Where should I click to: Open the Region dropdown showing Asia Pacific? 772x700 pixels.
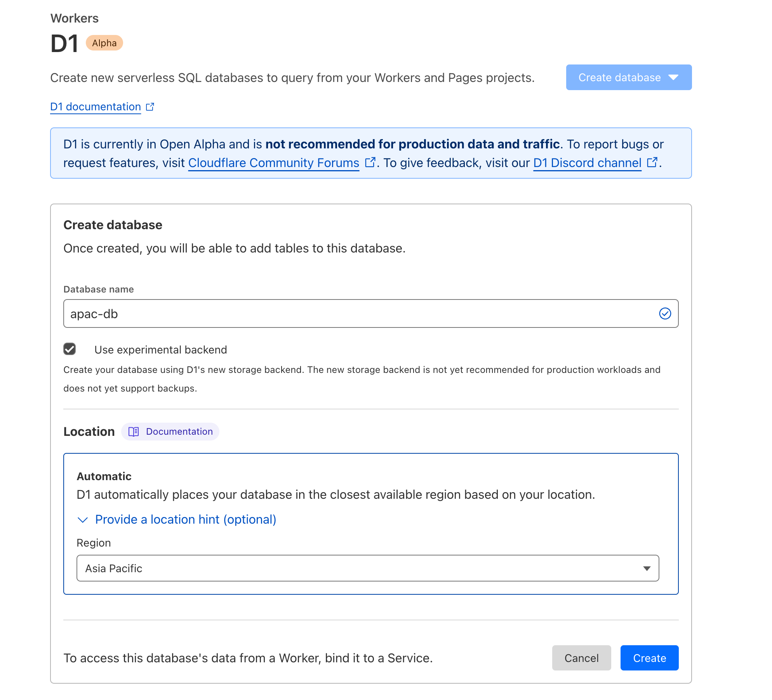[367, 568]
